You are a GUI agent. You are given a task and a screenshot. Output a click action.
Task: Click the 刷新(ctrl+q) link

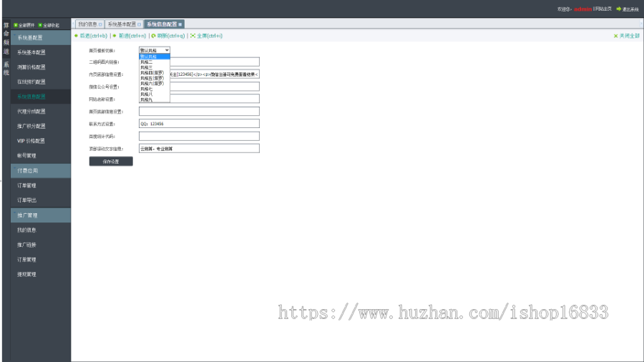(x=171, y=36)
